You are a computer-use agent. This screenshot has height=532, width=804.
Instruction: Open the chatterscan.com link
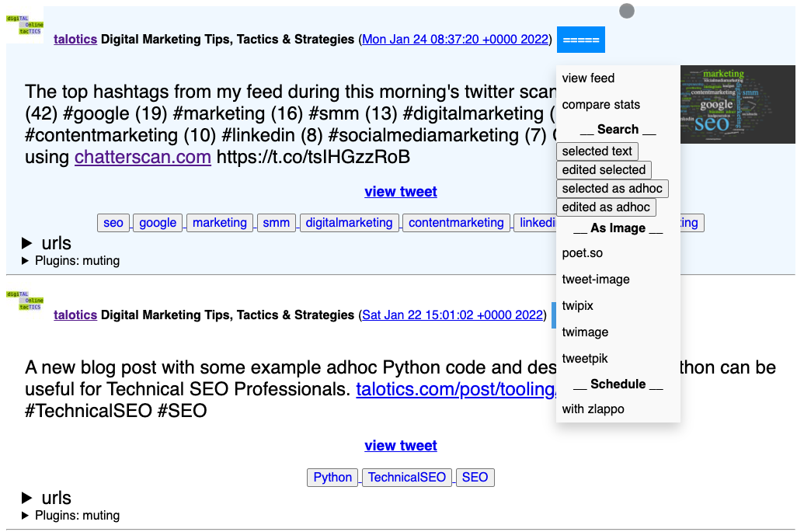pyautogui.click(x=143, y=157)
